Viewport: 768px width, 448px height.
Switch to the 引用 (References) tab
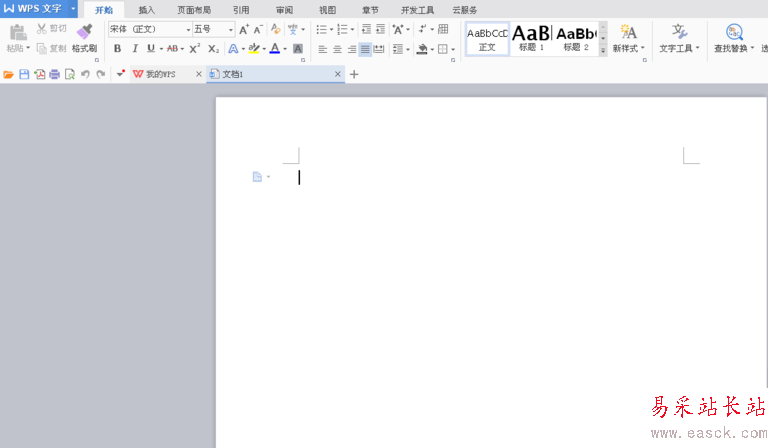click(241, 10)
